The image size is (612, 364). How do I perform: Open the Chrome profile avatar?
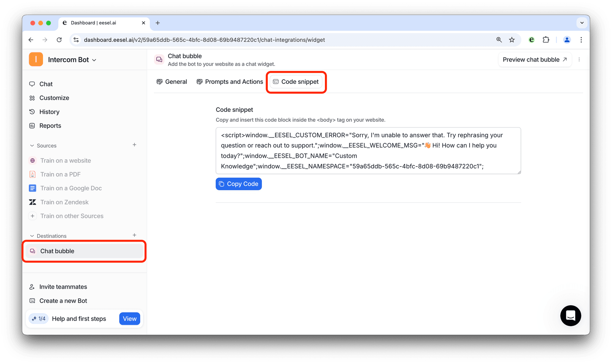click(567, 40)
